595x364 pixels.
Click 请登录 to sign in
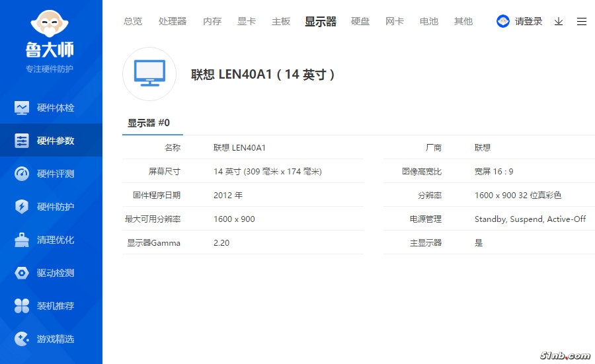pyautogui.click(x=528, y=21)
